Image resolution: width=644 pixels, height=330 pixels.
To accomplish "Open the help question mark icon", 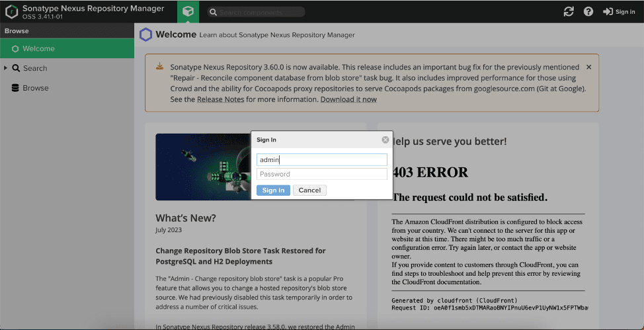I will (x=588, y=11).
